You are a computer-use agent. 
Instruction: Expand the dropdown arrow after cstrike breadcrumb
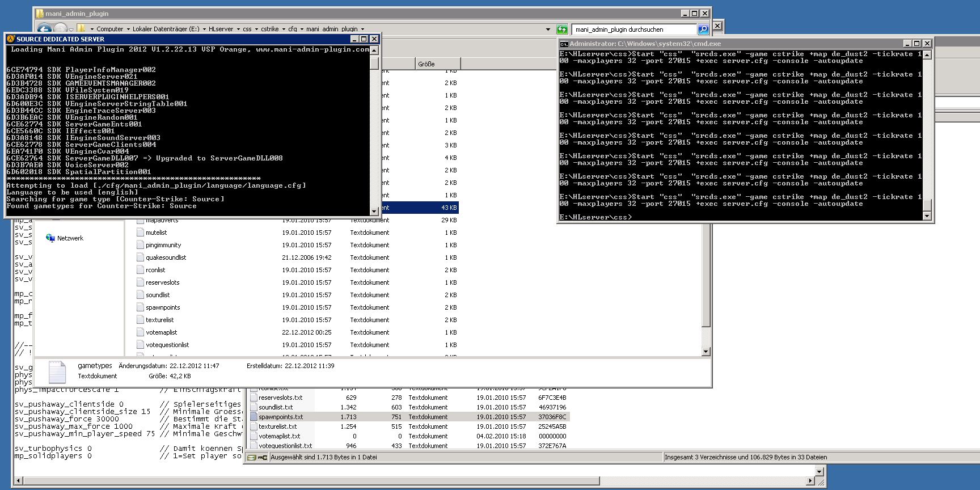click(284, 29)
